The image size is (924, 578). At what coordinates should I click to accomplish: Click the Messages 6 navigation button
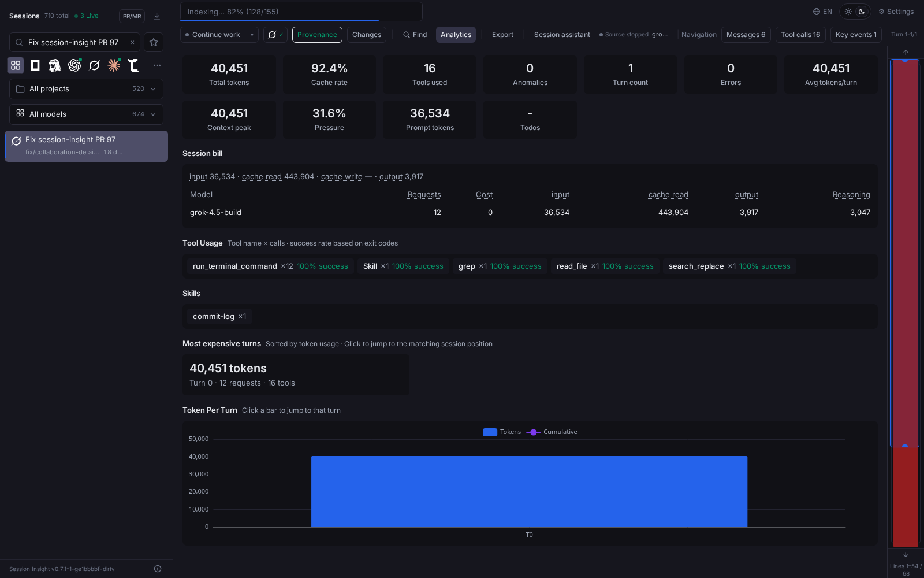746,35
